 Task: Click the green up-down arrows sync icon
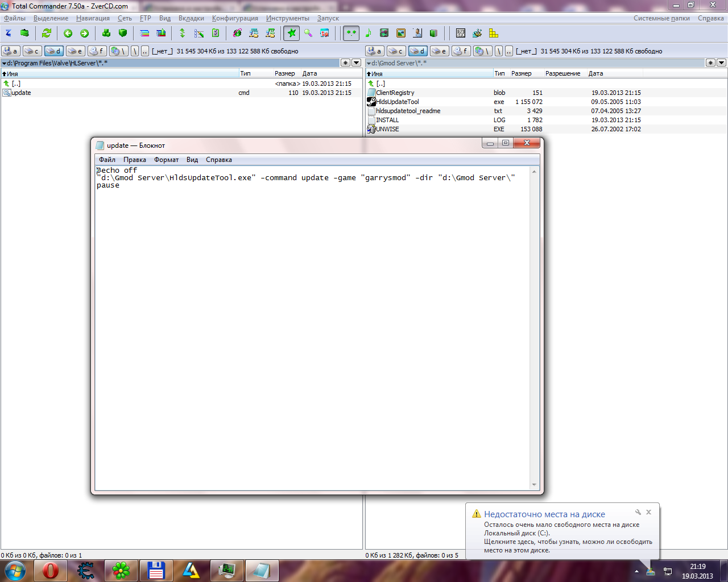point(183,33)
